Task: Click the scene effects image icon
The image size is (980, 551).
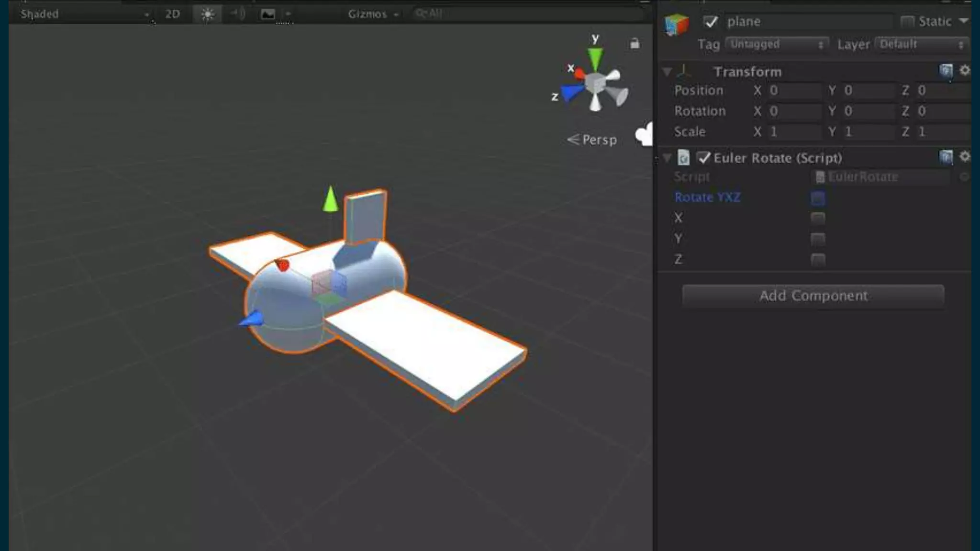Action: click(x=268, y=14)
